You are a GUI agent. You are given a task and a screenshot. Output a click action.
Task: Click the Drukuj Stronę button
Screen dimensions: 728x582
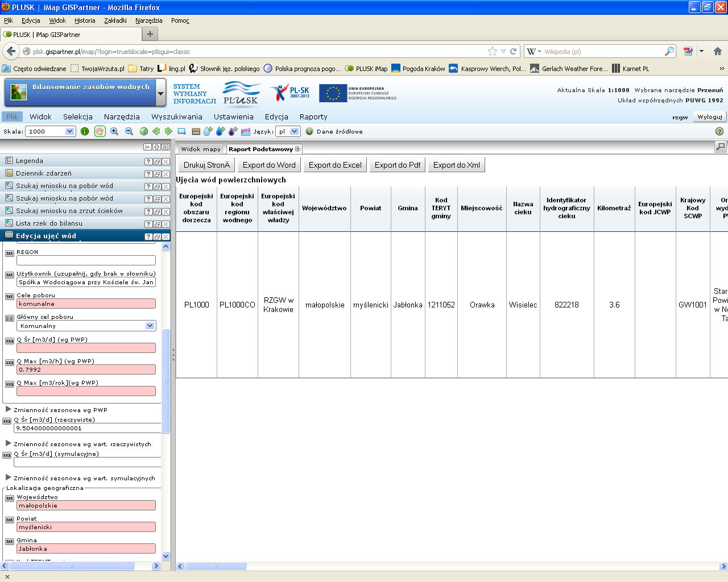click(x=206, y=165)
